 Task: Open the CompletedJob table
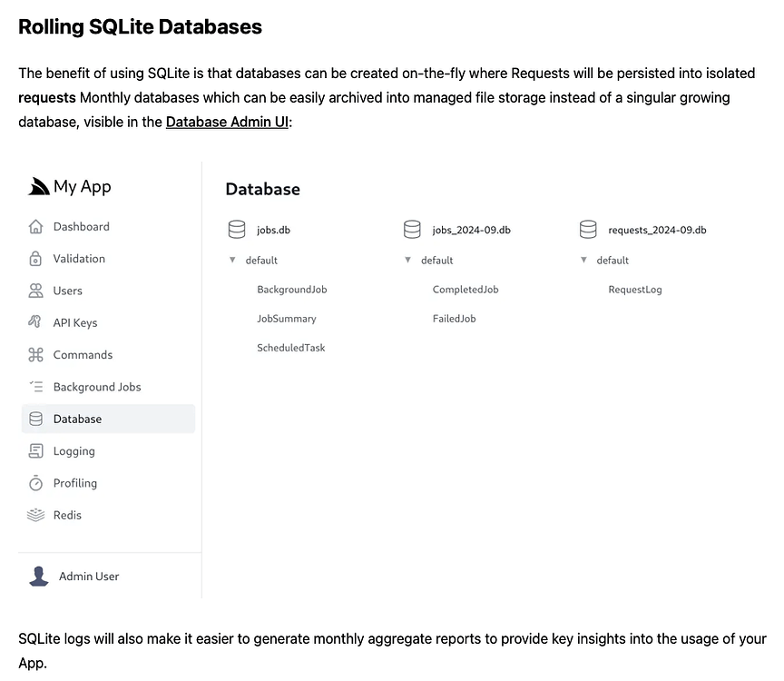tap(465, 289)
